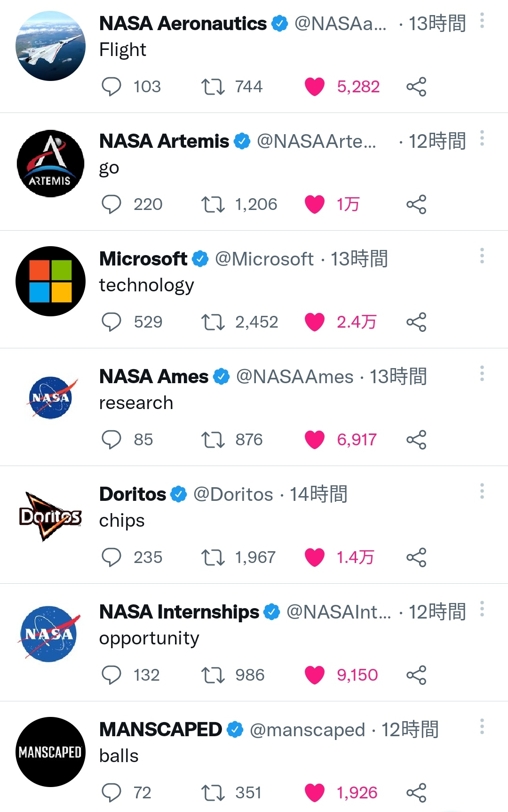
Task: Share the NASA Internships tweet
Action: point(416,675)
